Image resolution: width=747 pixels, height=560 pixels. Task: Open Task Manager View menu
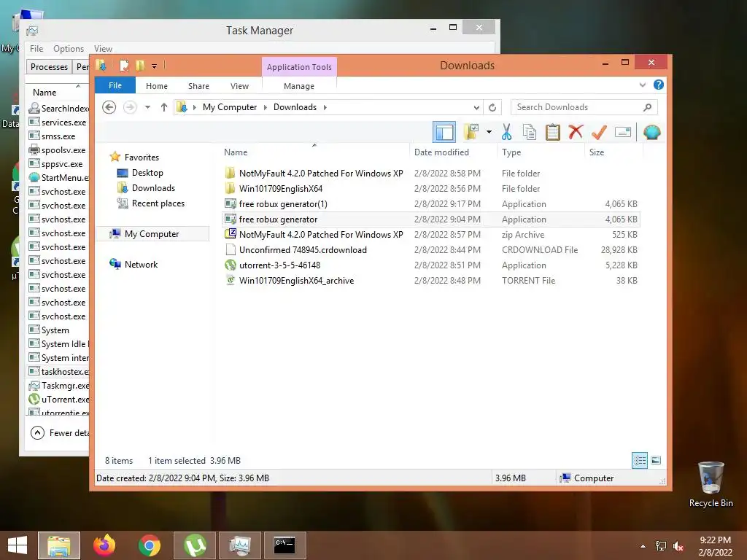click(103, 49)
